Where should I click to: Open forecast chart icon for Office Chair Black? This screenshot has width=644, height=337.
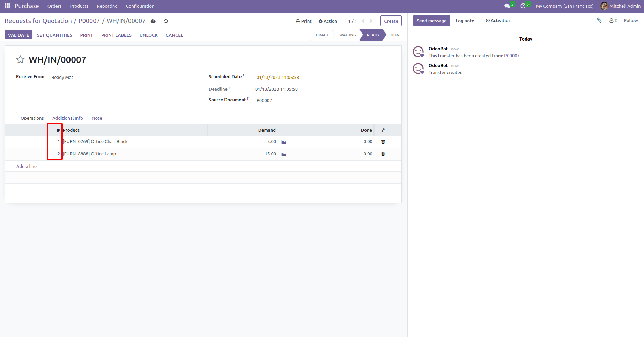pyautogui.click(x=283, y=142)
